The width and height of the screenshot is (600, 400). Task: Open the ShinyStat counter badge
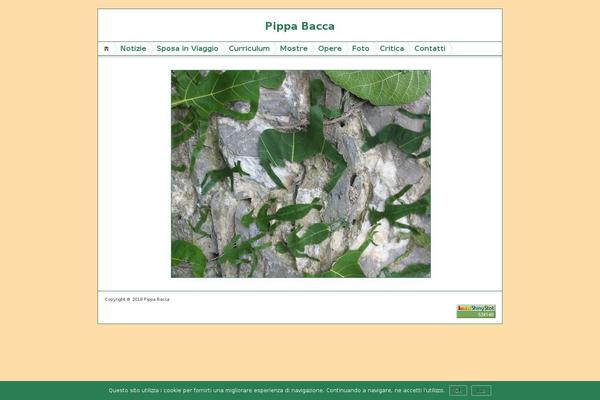click(x=476, y=311)
